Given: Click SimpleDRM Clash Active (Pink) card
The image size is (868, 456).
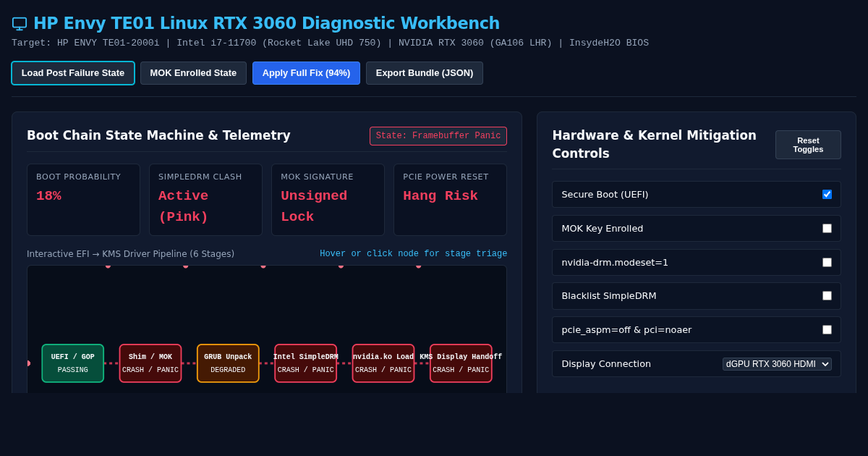Looking at the screenshot, I should coord(205,200).
